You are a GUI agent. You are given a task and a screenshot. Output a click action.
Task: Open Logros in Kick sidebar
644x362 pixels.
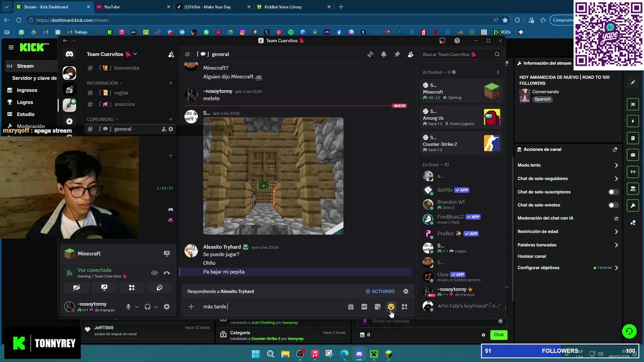click(25, 103)
